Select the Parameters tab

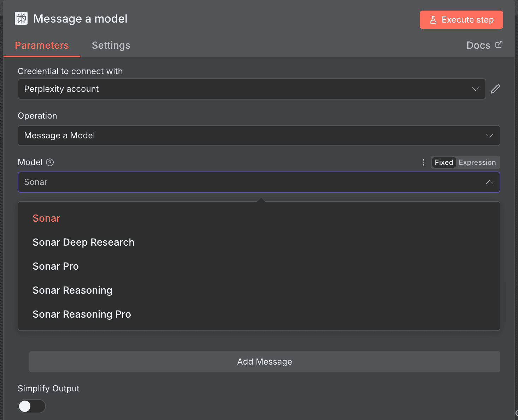[42, 45]
